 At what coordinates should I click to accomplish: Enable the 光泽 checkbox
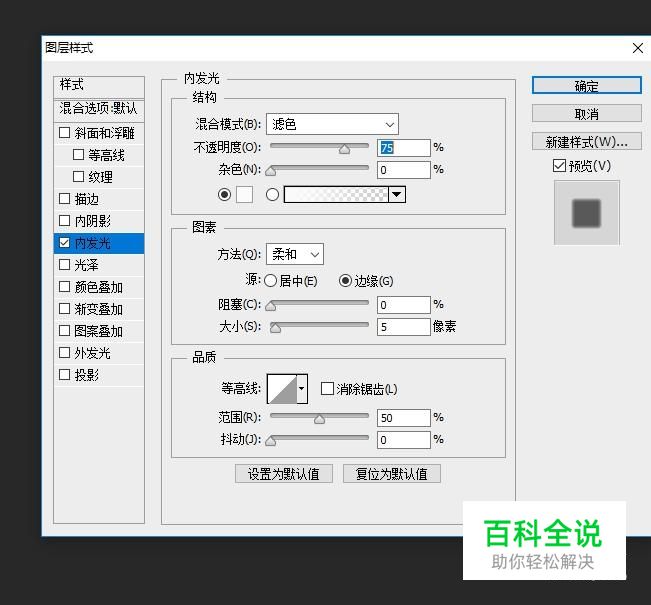coord(64,265)
